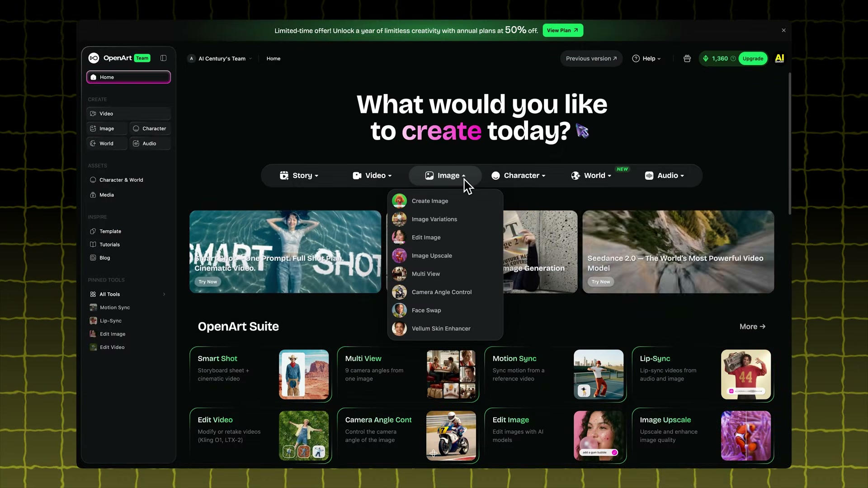Open the Smart Shot suite card
Viewport: 868px width, 488px height.
(261, 374)
